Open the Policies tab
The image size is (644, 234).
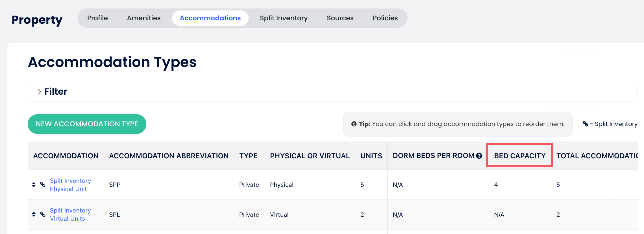click(385, 18)
